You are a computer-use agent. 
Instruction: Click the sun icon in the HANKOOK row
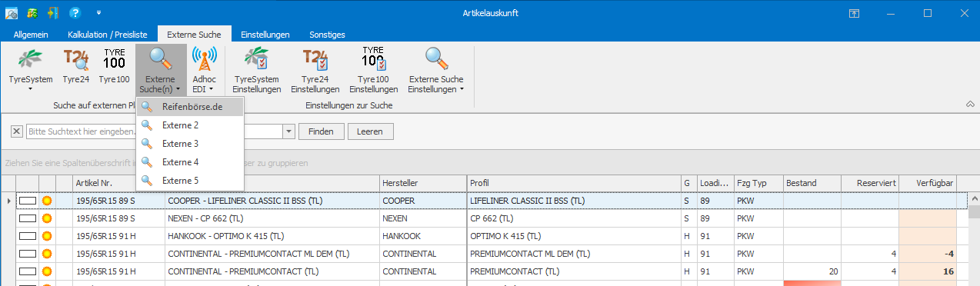[47, 236]
